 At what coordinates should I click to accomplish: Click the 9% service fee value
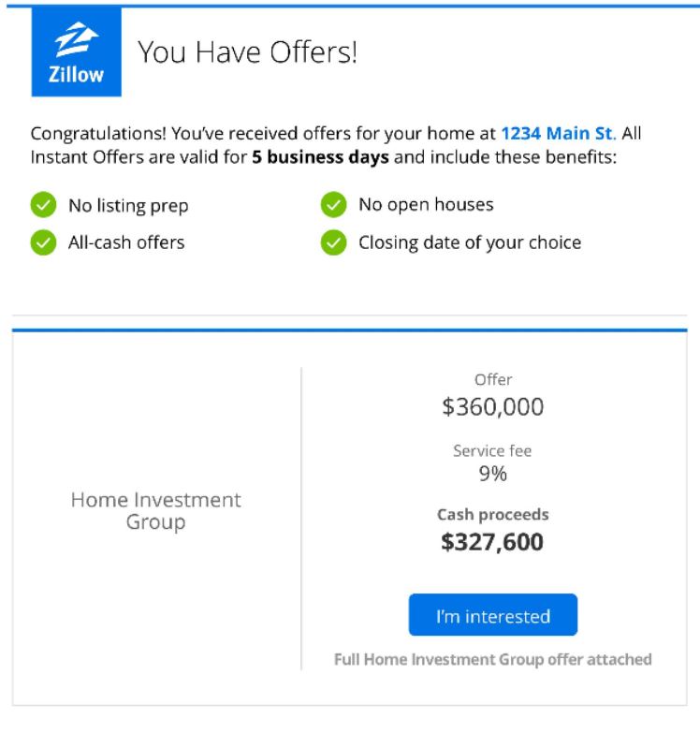coord(493,474)
